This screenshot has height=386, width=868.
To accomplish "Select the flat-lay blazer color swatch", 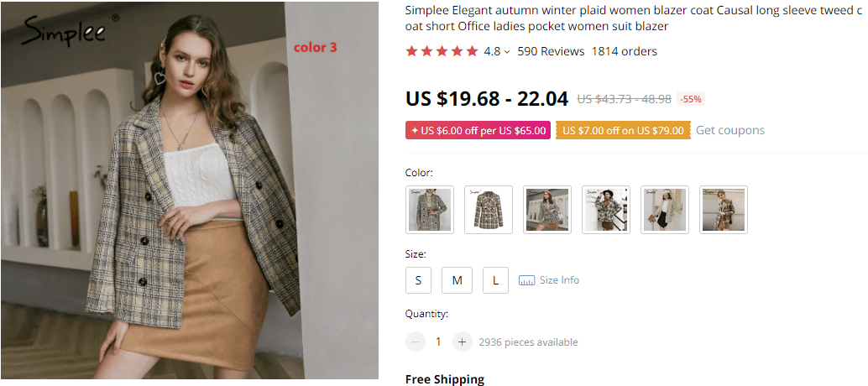I will tap(489, 210).
